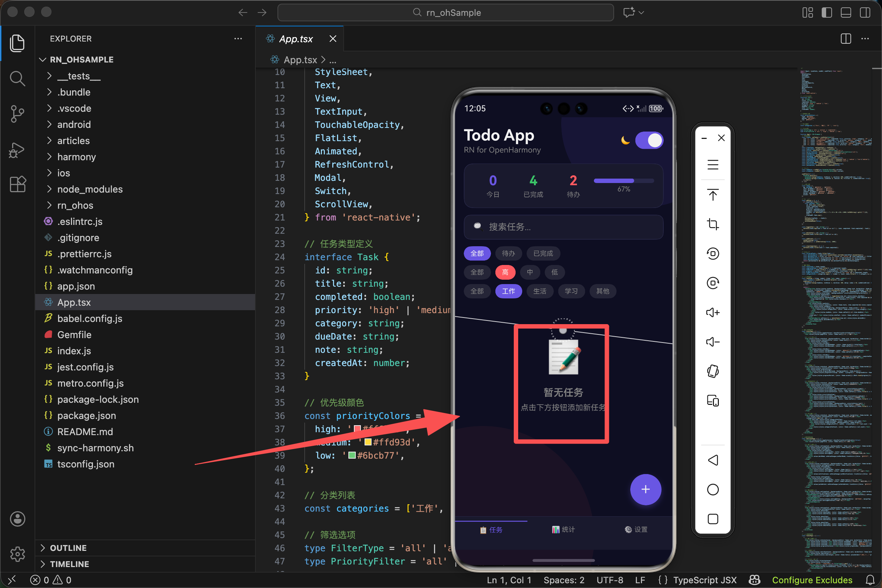882x588 pixels.
Task: Open Search in the activity bar
Action: [x=17, y=79]
